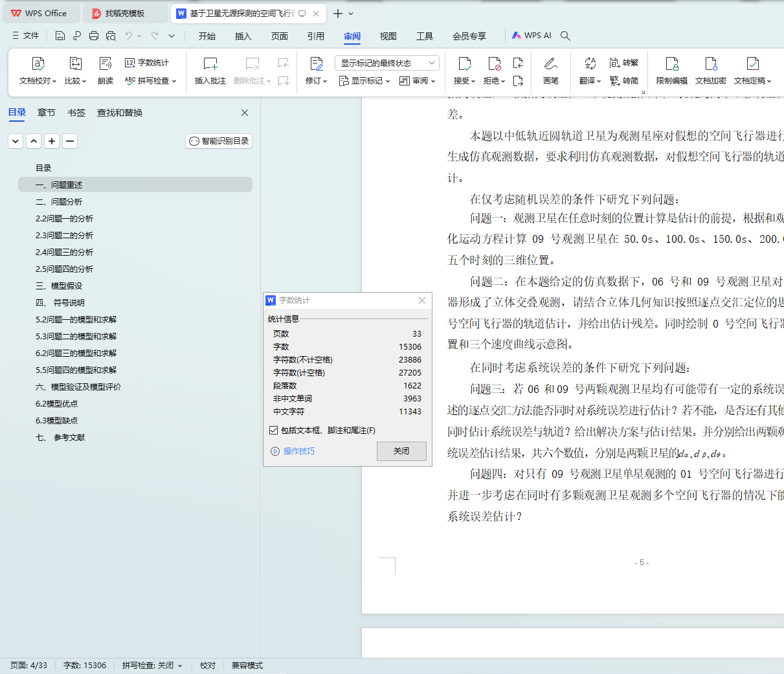
Task: Switch to the 引用 ribbon tab
Action: coord(316,36)
